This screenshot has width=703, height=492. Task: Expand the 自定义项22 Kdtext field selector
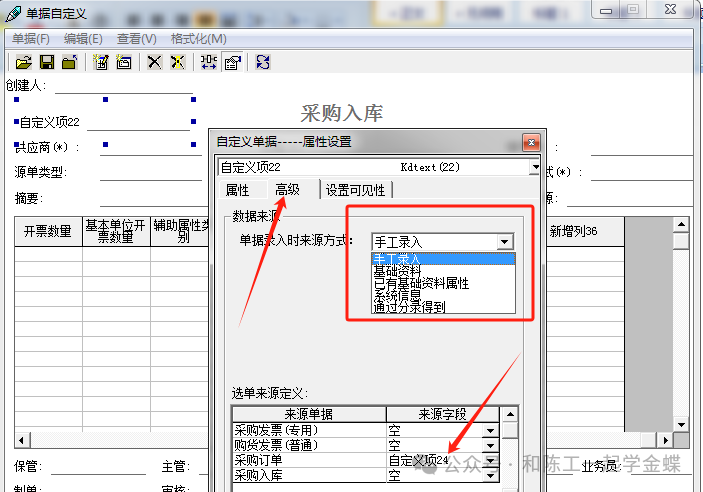(534, 167)
